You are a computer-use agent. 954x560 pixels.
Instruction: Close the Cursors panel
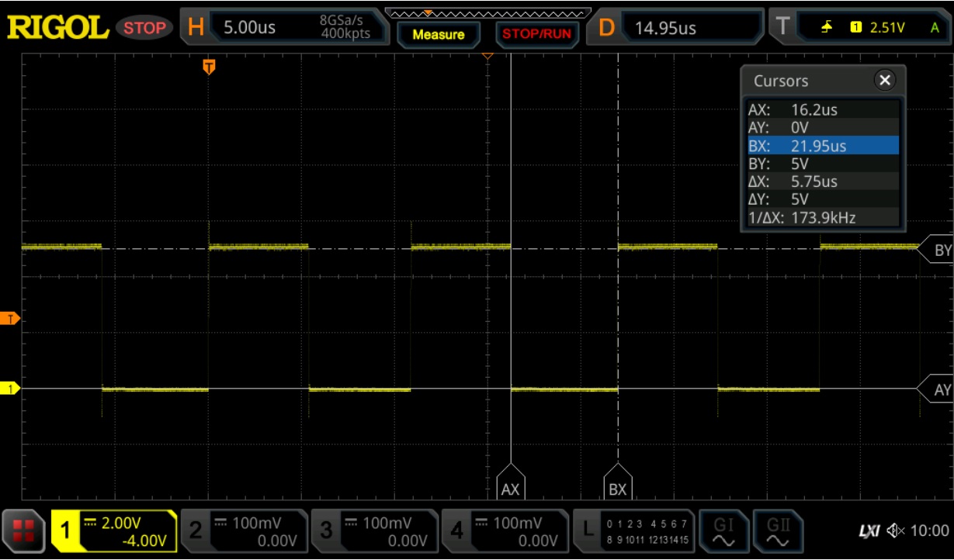[x=884, y=80]
